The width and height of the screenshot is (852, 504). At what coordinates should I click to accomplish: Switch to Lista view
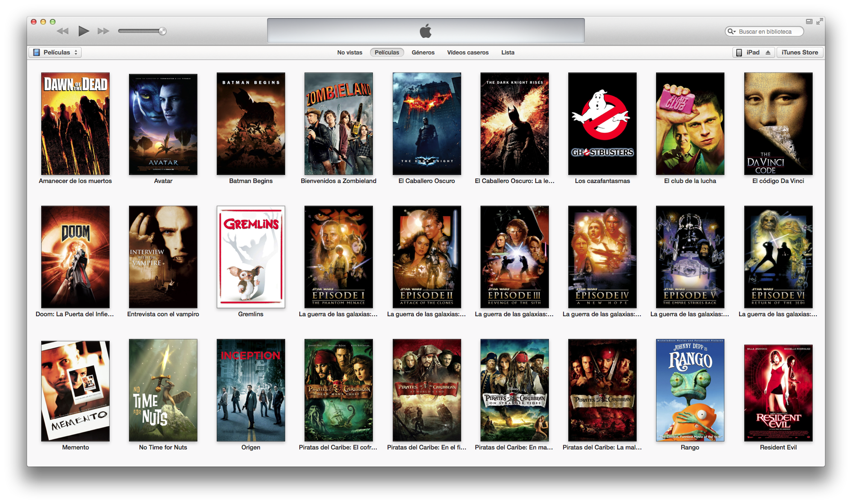(508, 53)
